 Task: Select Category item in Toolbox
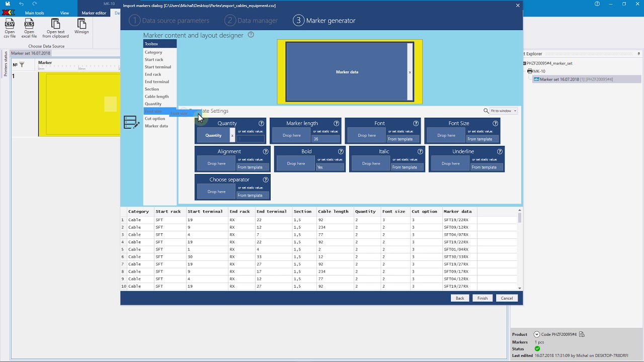click(x=153, y=52)
